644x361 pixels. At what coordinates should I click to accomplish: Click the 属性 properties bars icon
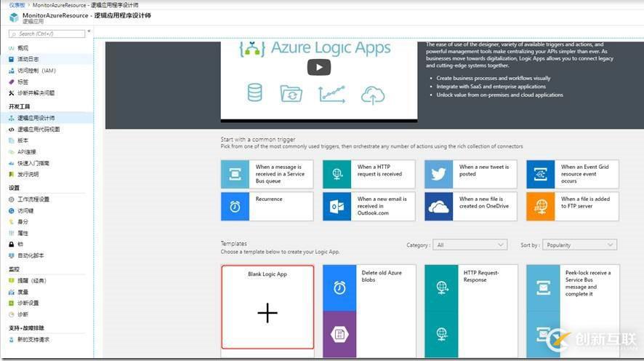click(11, 233)
